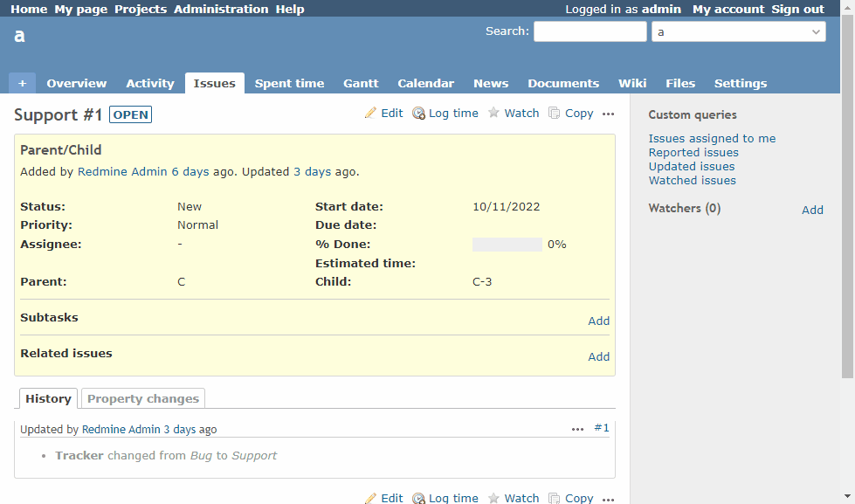The height and width of the screenshot is (504, 855).
Task: Click the bottom Copy pages icon
Action: click(554, 498)
